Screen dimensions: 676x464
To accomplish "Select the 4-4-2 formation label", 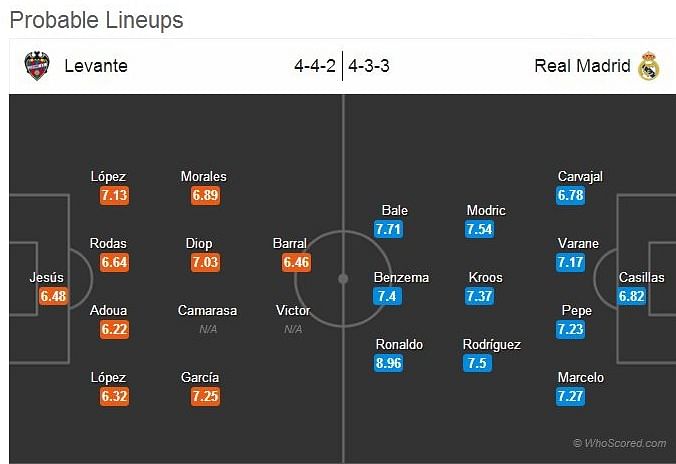I will point(315,66).
